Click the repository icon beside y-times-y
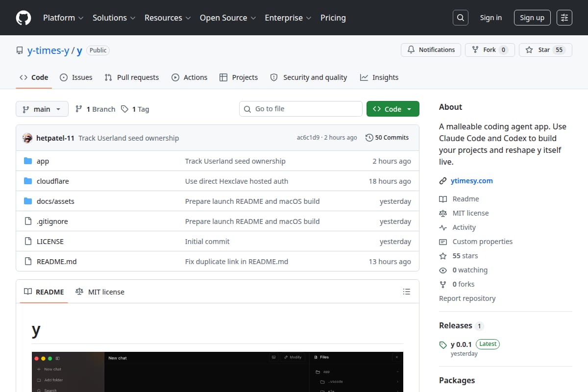588x392 pixels. point(20,50)
